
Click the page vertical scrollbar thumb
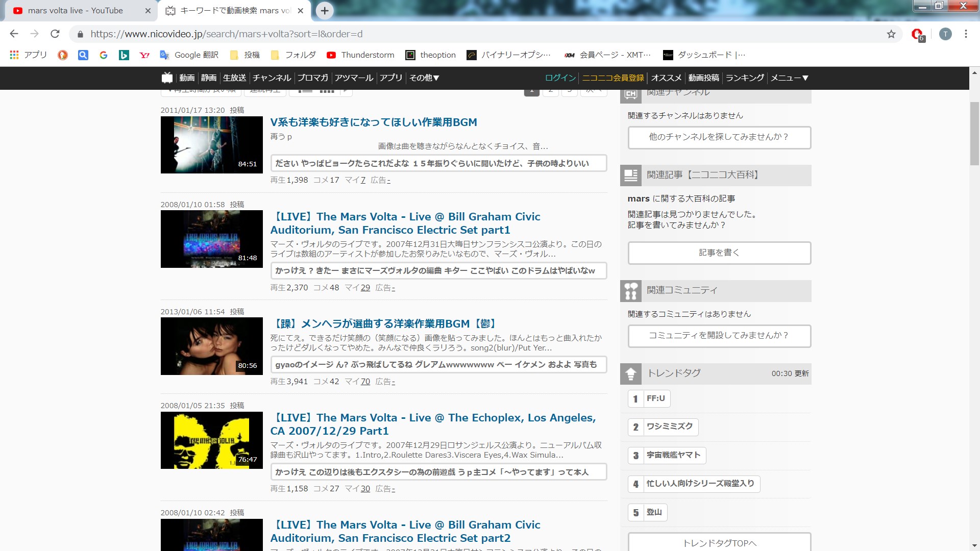pyautogui.click(x=974, y=134)
